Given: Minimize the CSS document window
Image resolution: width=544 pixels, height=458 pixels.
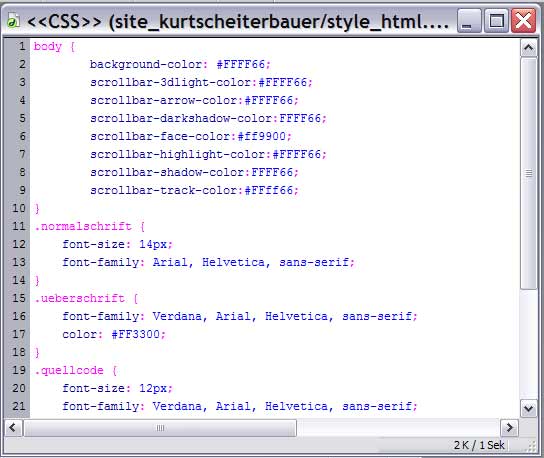Looking at the screenshot, I should [x=469, y=21].
